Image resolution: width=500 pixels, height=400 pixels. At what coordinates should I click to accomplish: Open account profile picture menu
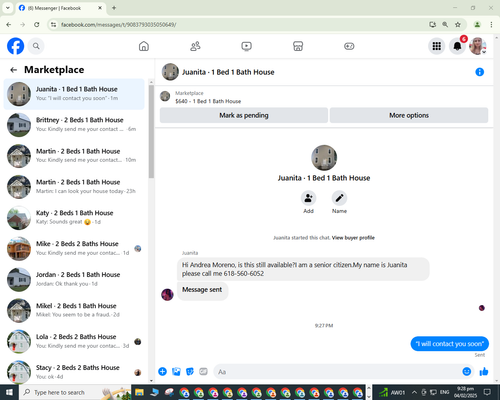click(478, 46)
